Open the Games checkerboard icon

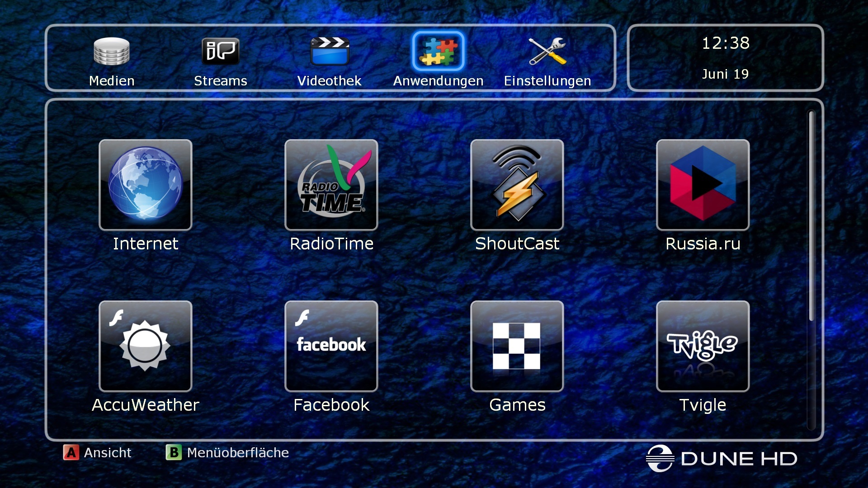(x=517, y=346)
